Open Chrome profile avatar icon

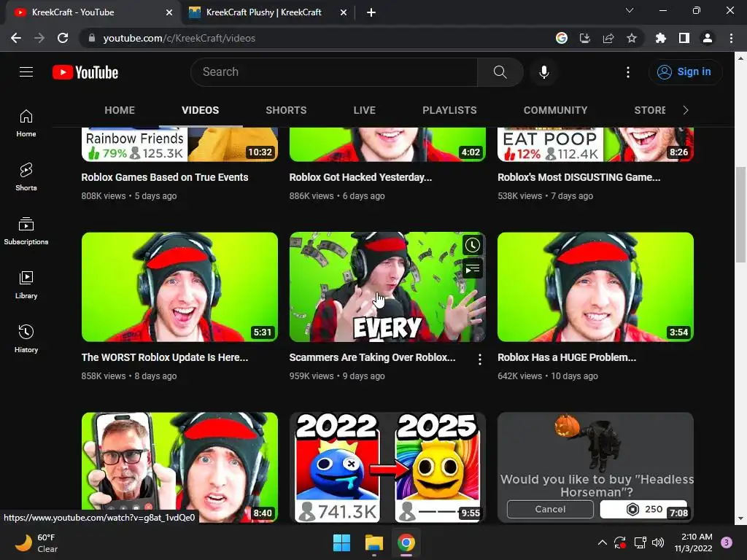[x=708, y=38]
